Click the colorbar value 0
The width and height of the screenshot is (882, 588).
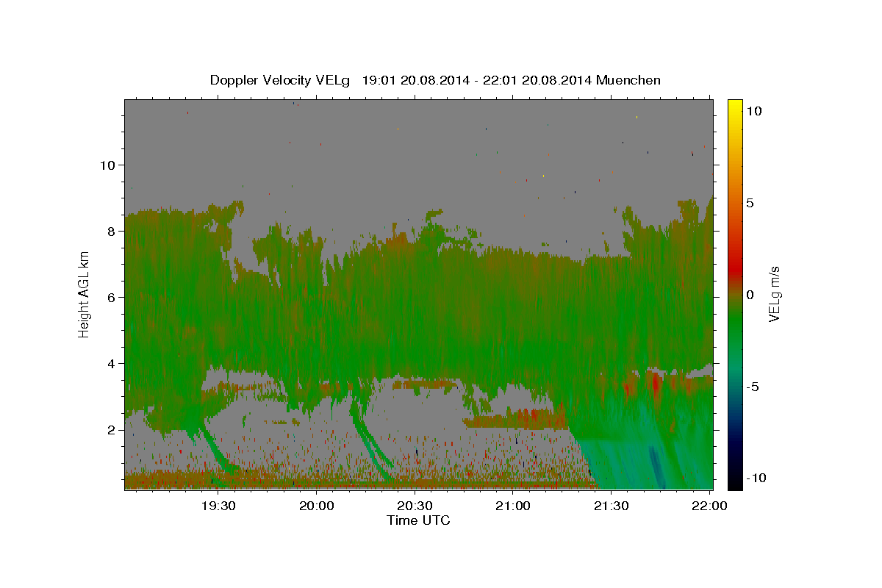coord(750,295)
